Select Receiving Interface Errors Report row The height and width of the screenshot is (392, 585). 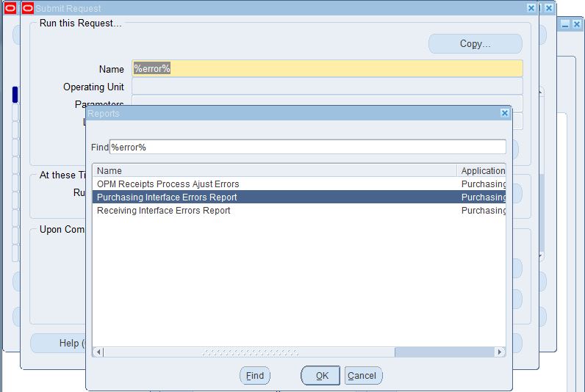299,211
